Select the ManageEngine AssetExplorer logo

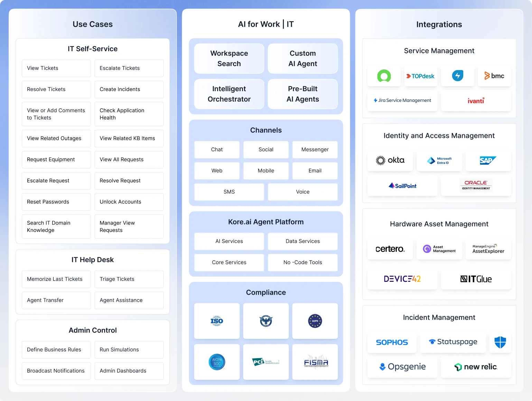tap(488, 249)
